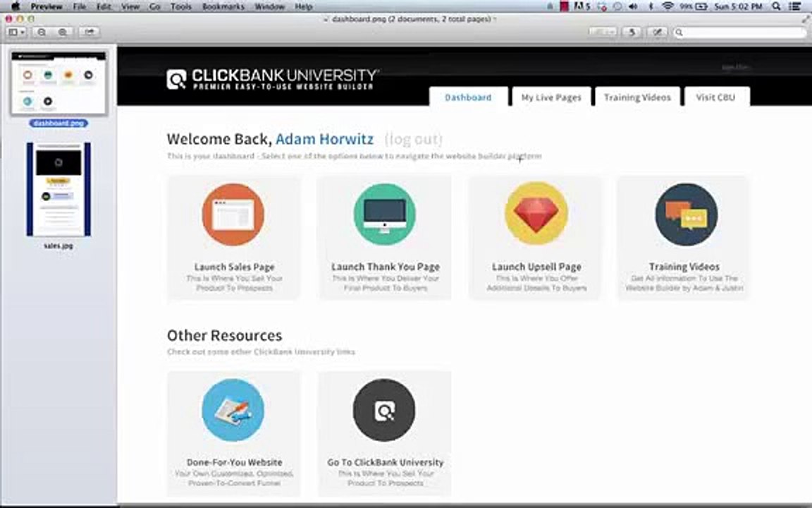Open the Edit menu
This screenshot has width=812, height=508.
(x=104, y=6)
